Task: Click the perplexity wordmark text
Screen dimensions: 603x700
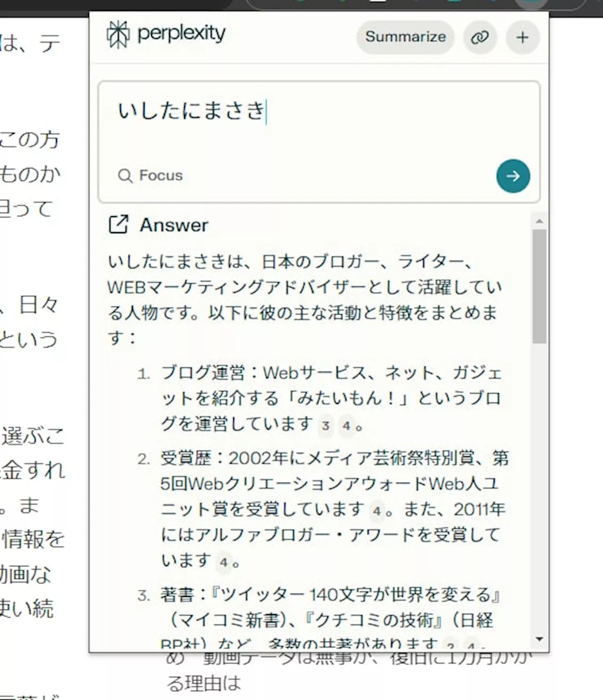Action: click(181, 34)
